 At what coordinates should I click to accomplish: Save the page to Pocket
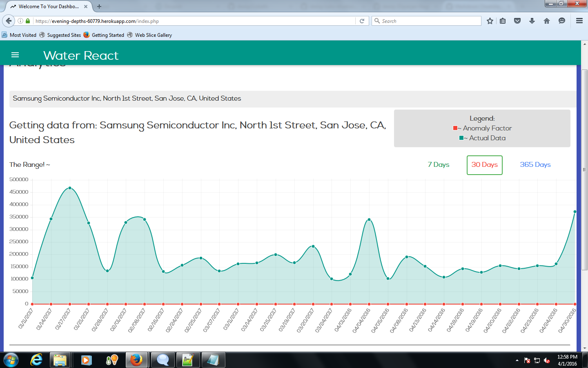517,21
